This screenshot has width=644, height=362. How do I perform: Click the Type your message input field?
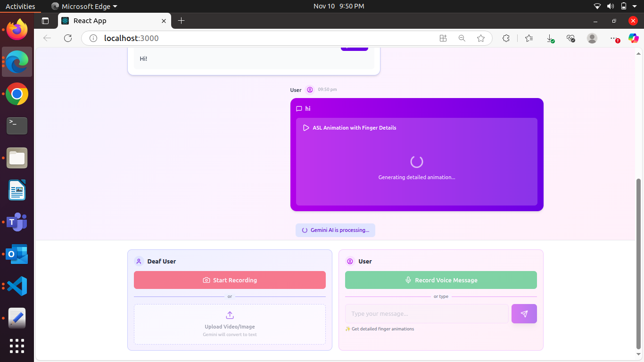427,313
